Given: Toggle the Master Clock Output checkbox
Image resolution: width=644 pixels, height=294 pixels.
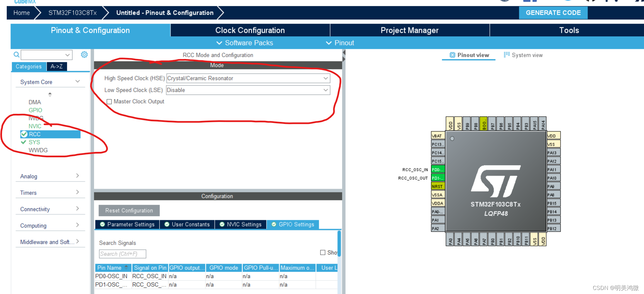Looking at the screenshot, I should pos(109,101).
